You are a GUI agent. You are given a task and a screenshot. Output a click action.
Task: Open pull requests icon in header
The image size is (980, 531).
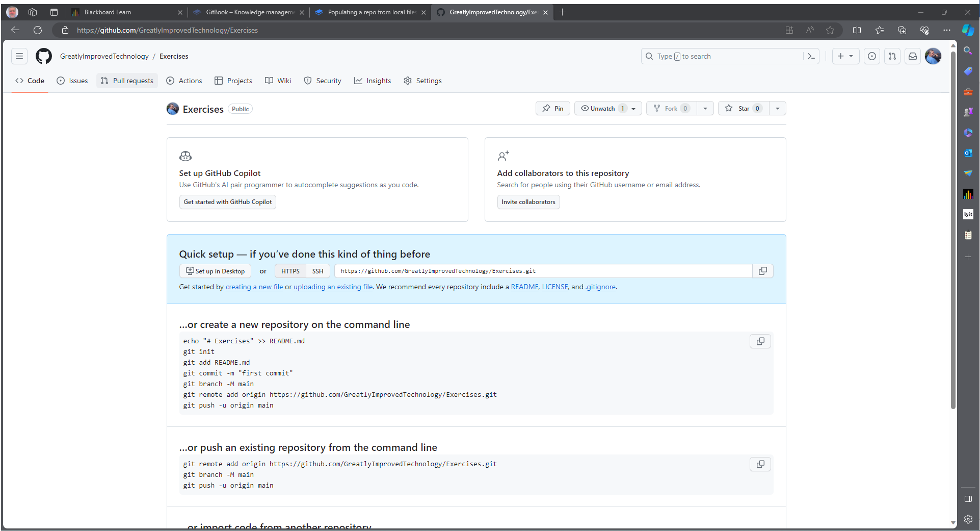click(892, 56)
